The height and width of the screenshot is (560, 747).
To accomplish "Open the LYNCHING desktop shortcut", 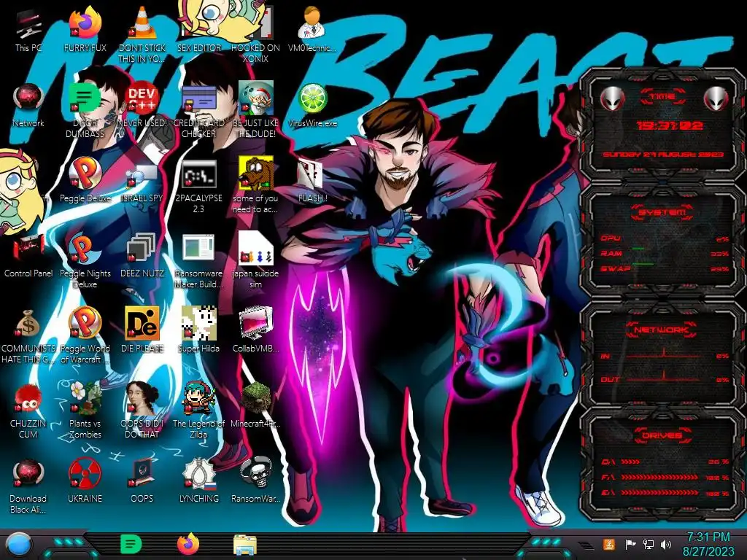I will (198, 474).
